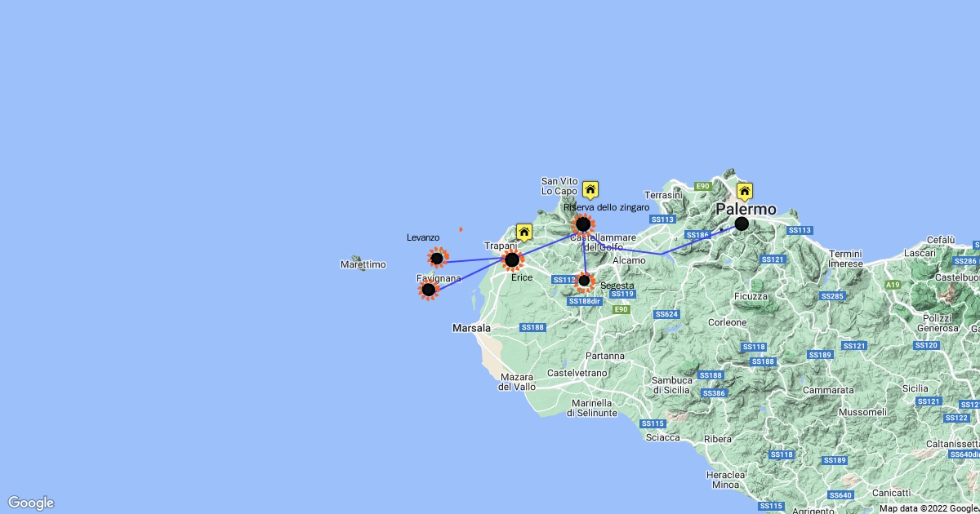
Task: Select the Levanzo island marker
Action: (437, 259)
